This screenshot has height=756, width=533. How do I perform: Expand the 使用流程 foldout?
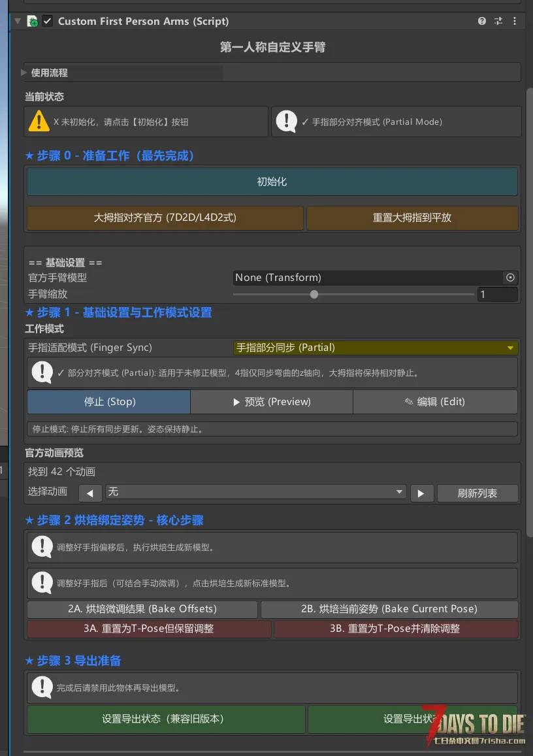24,73
